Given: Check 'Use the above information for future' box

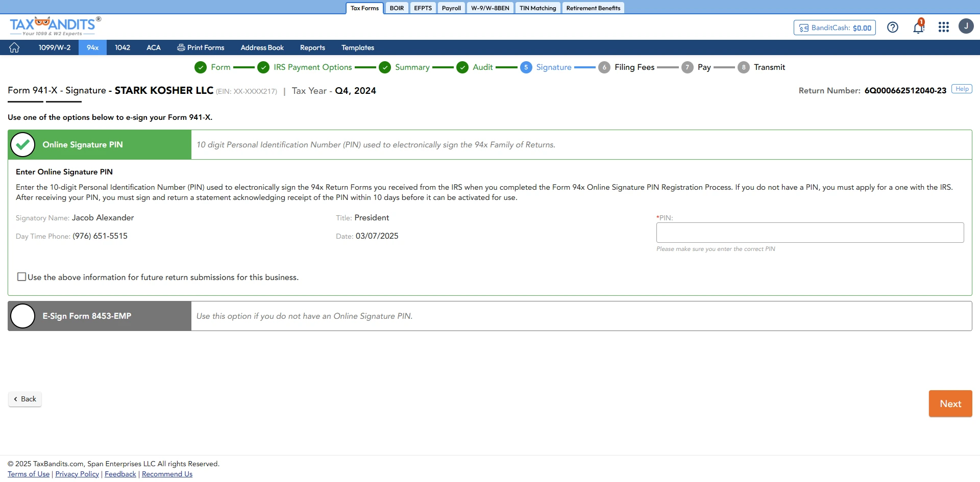Looking at the screenshot, I should 21,277.
